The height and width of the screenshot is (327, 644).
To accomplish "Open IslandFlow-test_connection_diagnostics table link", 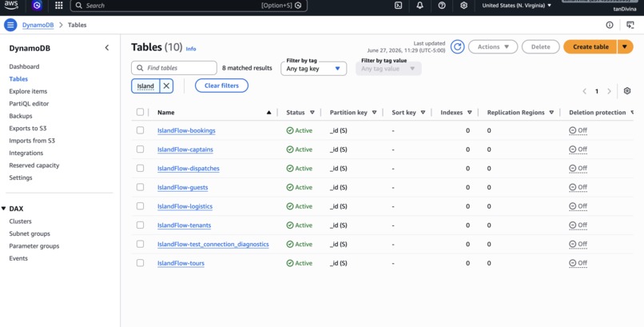I will tap(213, 245).
